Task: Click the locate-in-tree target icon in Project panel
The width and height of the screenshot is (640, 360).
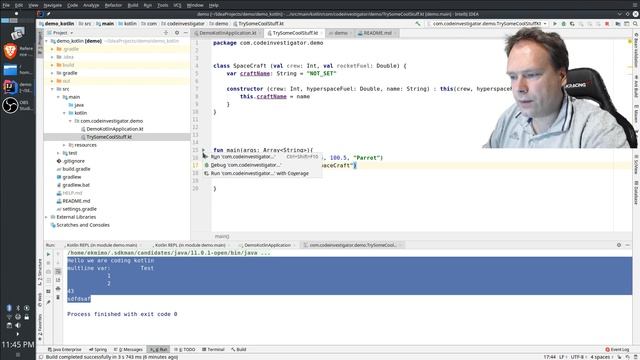Action: (x=166, y=33)
